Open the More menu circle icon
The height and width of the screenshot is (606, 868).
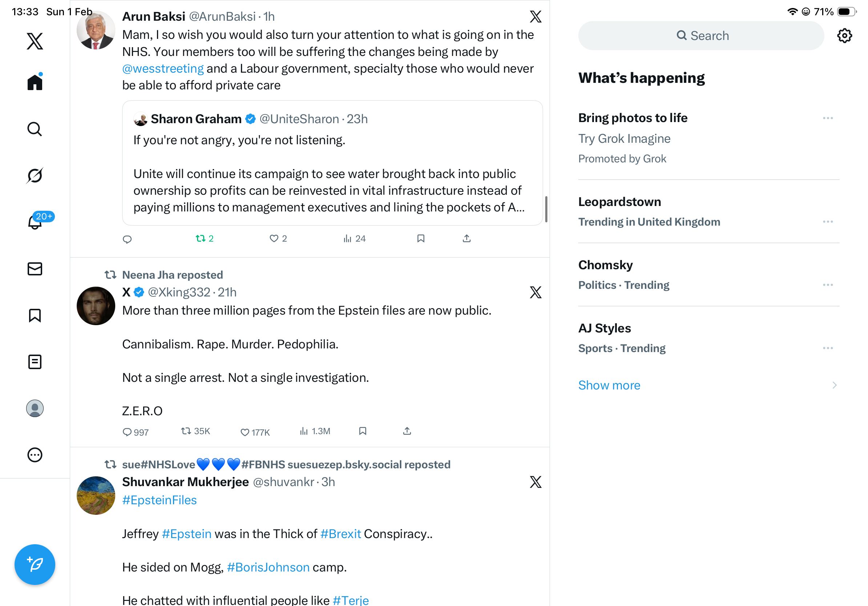pyautogui.click(x=35, y=455)
